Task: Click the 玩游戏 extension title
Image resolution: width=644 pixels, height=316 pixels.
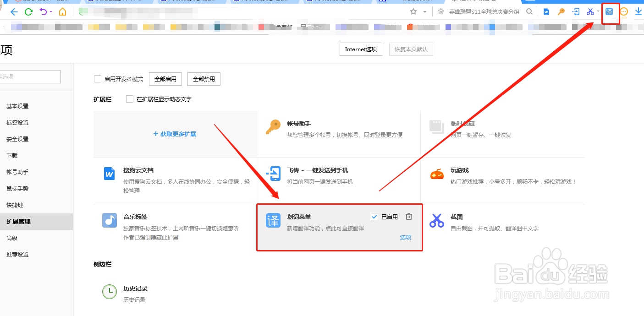Action: click(x=460, y=170)
